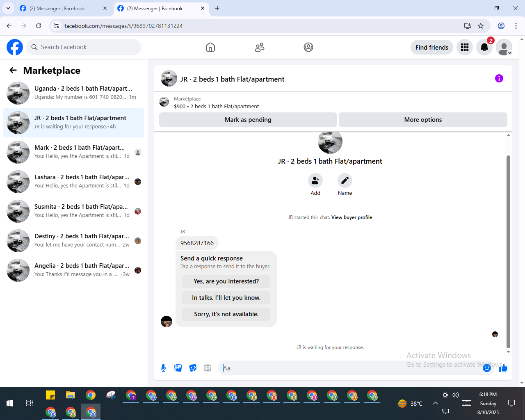Open notifications bell icon
The height and width of the screenshot is (420, 525).
click(x=484, y=47)
